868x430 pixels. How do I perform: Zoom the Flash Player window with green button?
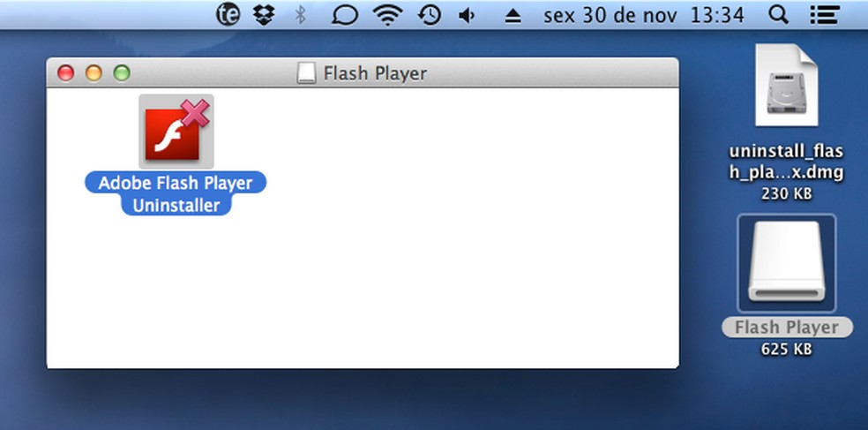(122, 73)
